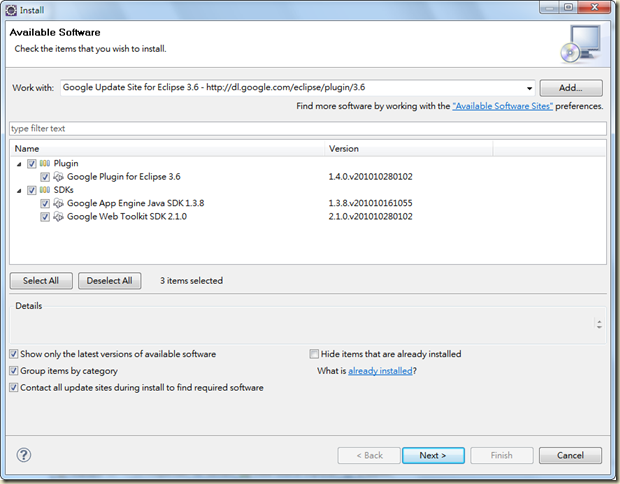Open help with the question mark icon

click(24, 455)
